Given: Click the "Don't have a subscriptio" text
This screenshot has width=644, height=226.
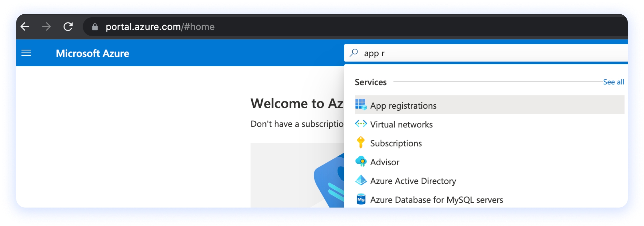Looking at the screenshot, I should pyautogui.click(x=297, y=124).
